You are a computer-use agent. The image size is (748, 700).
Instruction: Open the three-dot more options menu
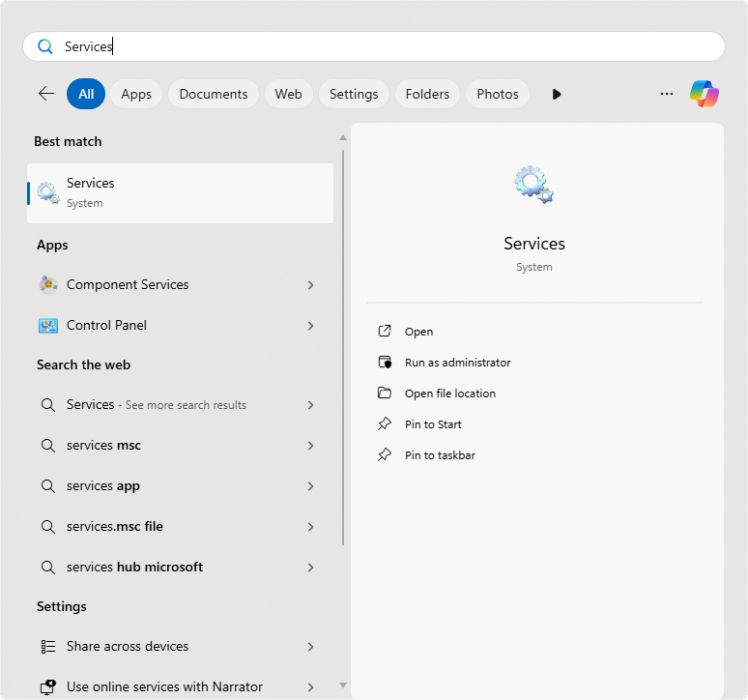point(667,94)
